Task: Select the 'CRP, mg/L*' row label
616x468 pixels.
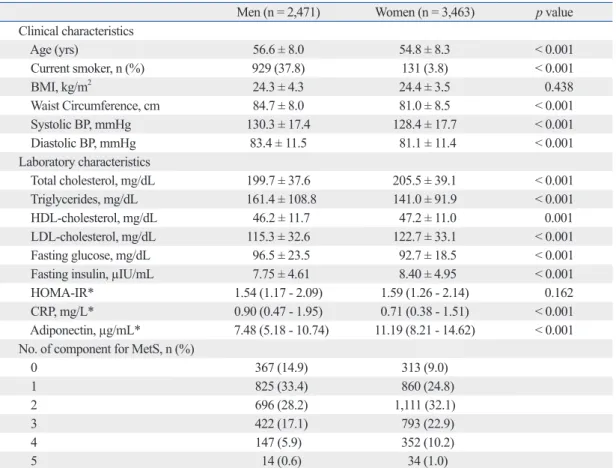Action: [62, 312]
